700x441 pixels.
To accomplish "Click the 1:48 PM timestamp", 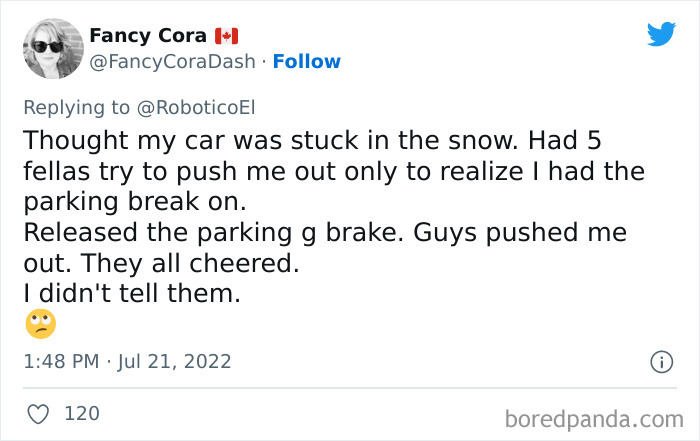I will (x=62, y=361).
